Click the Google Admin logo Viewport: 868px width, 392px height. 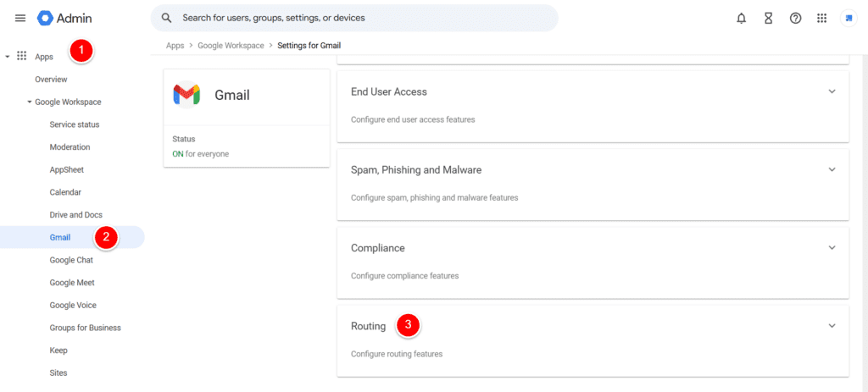[x=64, y=19]
